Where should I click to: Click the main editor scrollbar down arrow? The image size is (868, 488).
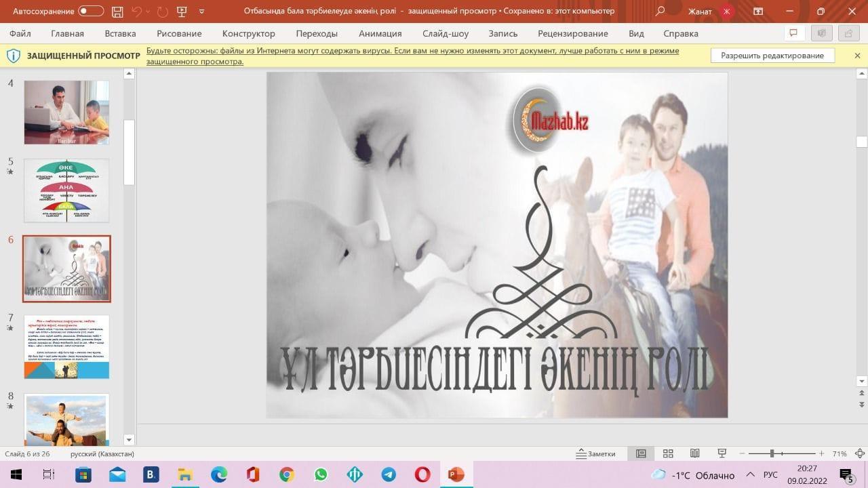click(862, 381)
